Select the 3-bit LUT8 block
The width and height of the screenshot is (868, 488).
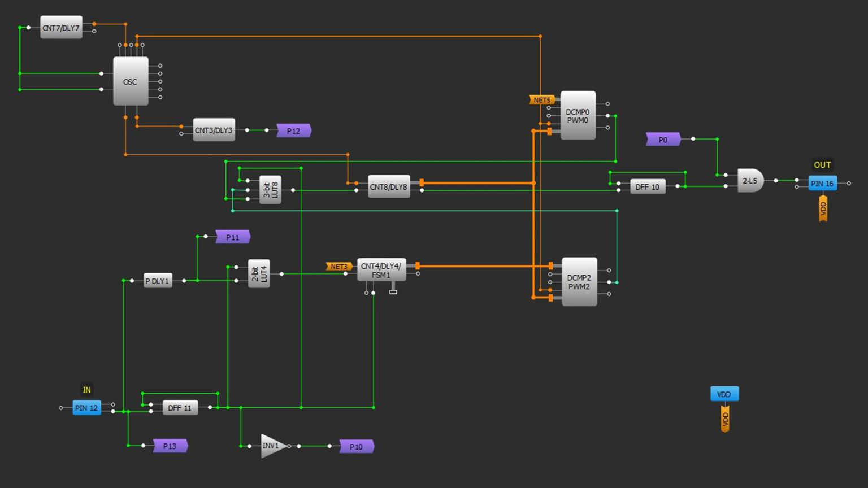click(270, 190)
